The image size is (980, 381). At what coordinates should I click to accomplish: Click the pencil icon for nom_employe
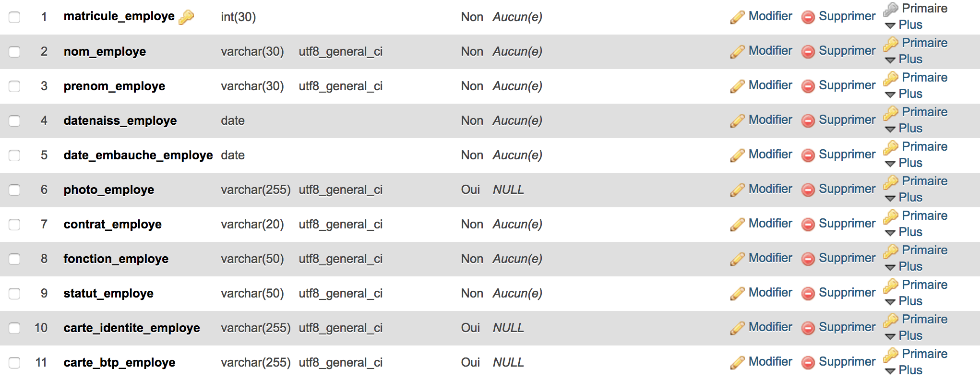click(738, 51)
